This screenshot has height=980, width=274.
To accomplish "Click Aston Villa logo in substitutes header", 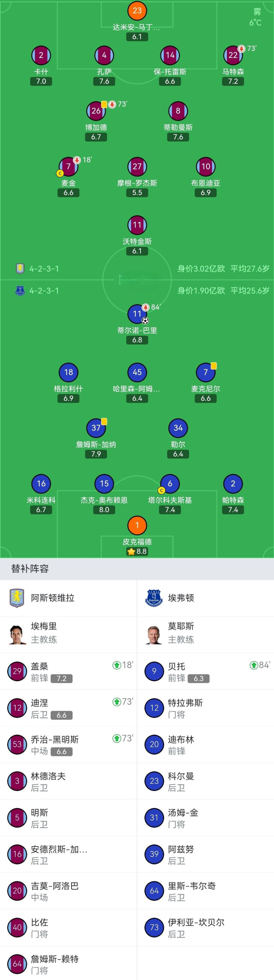I will tap(17, 598).
